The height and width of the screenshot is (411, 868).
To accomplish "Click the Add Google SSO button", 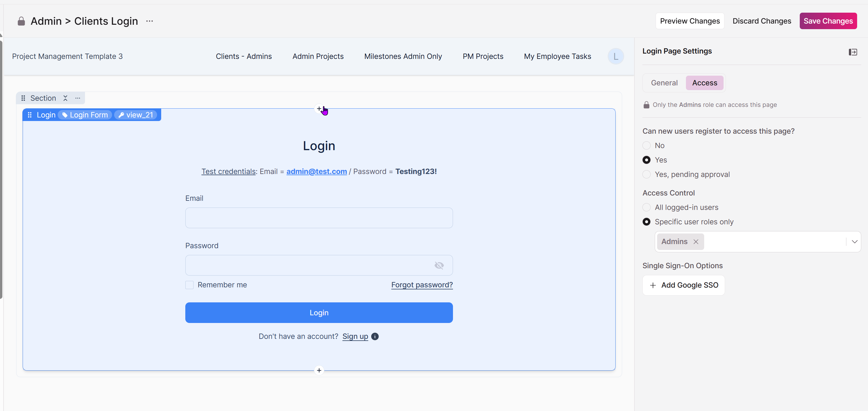I will pyautogui.click(x=683, y=285).
